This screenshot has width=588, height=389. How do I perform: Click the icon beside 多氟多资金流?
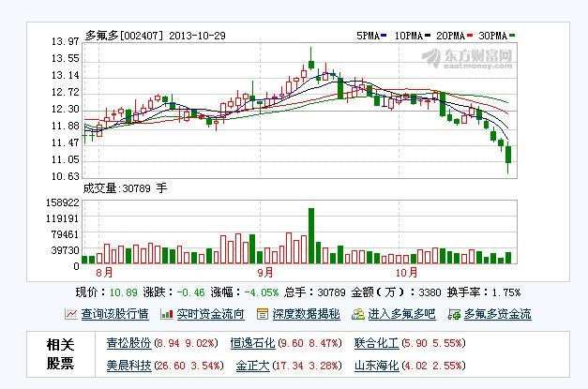[x=454, y=314]
